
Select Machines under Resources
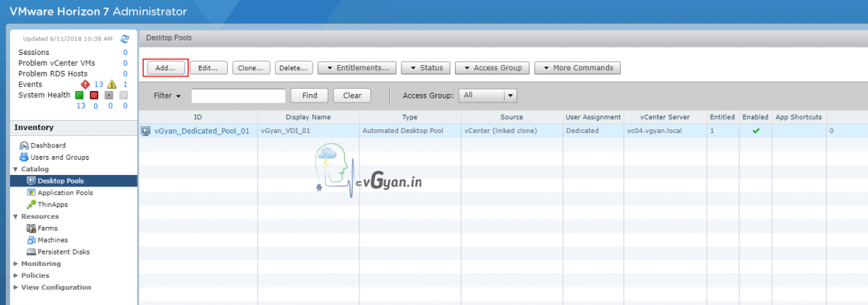click(x=53, y=240)
